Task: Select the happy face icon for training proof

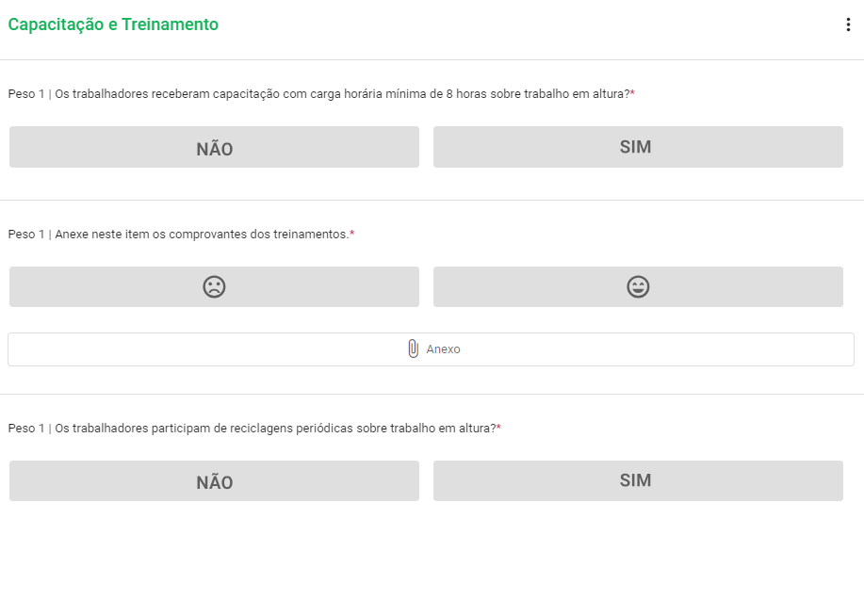Action: click(638, 286)
